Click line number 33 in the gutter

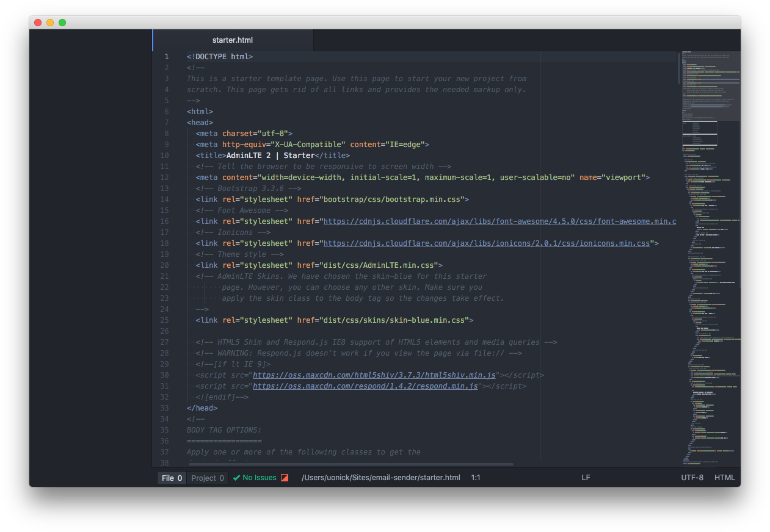pos(164,408)
